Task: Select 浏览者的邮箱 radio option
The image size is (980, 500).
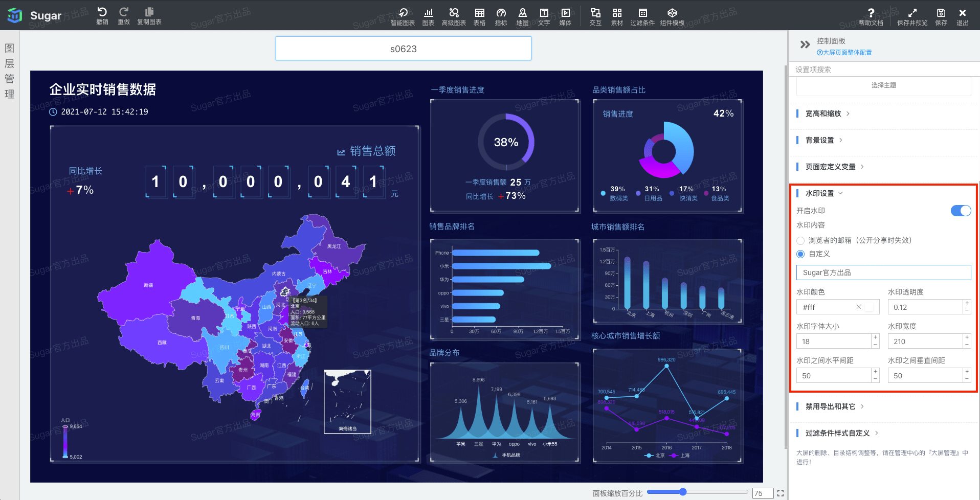Action: coord(800,240)
